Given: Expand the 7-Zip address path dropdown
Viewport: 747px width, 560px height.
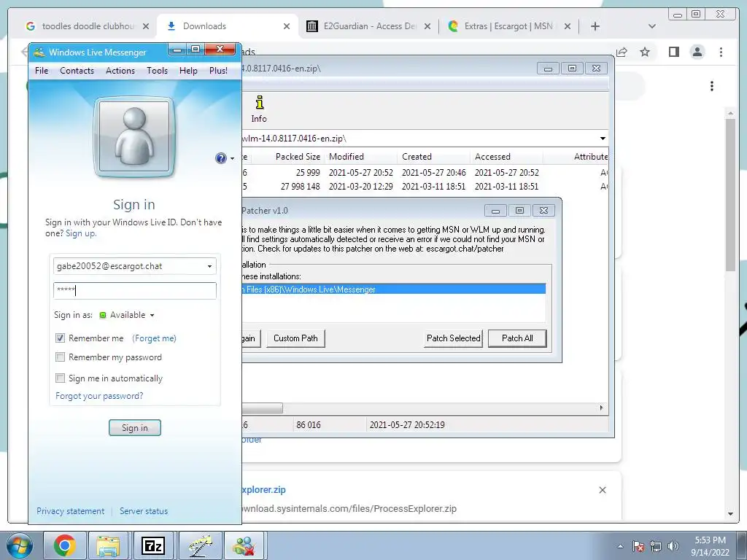Looking at the screenshot, I should tap(603, 139).
